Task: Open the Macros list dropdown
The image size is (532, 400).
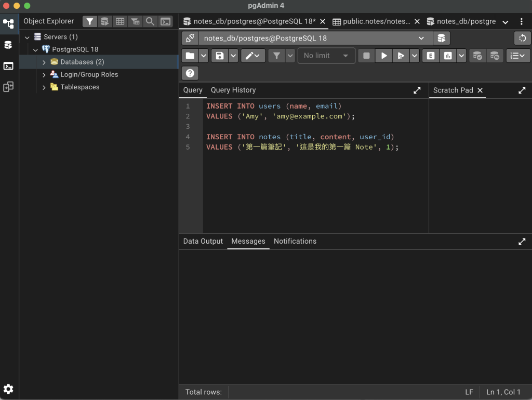Action: point(518,56)
